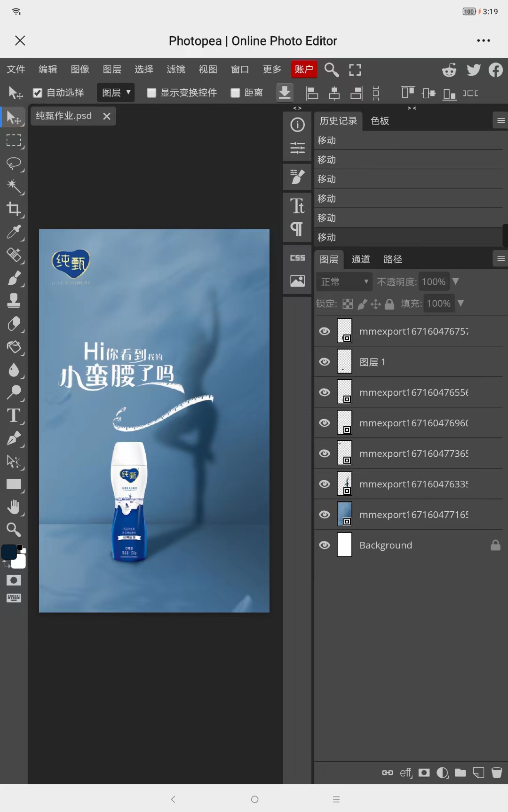Open the on-screen keyboard icon

(14, 598)
